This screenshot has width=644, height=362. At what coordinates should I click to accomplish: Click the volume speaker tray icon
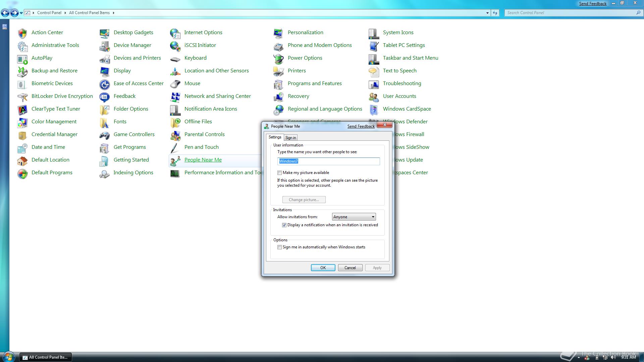click(x=613, y=357)
